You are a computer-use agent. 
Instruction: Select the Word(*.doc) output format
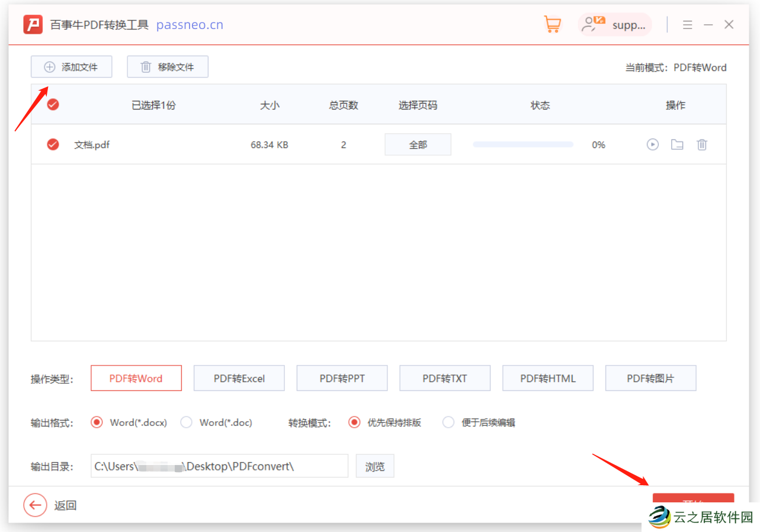pyautogui.click(x=186, y=422)
